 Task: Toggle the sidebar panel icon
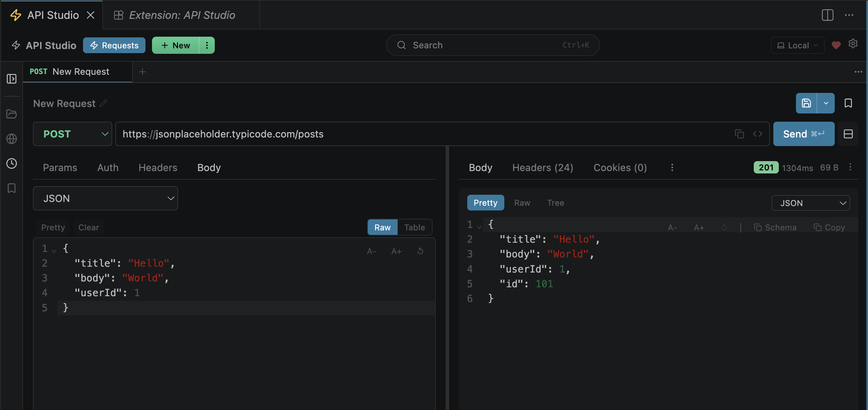(x=12, y=79)
